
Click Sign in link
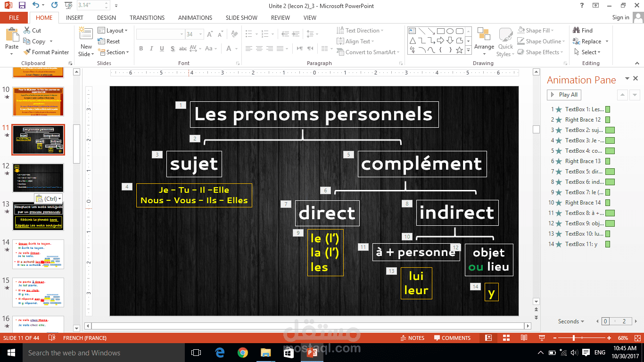[620, 17]
